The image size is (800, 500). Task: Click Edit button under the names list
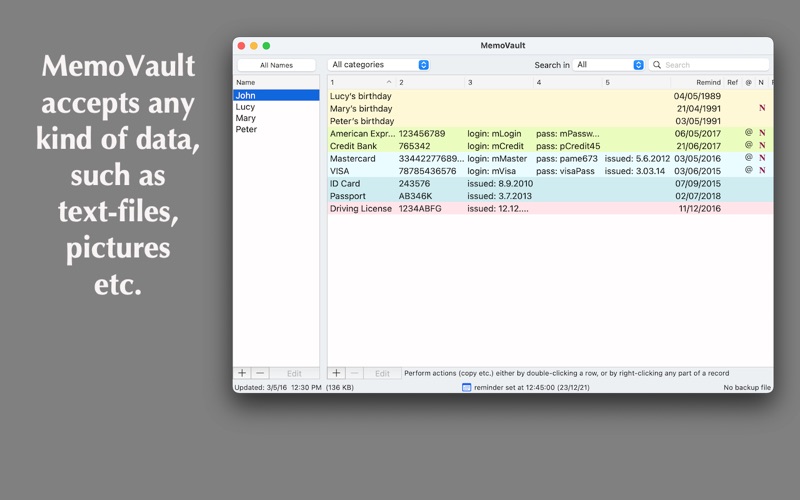(294, 373)
